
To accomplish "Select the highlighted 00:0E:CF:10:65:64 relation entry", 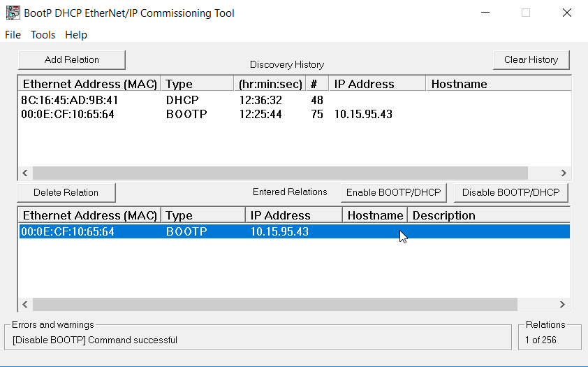I will pos(295,231).
